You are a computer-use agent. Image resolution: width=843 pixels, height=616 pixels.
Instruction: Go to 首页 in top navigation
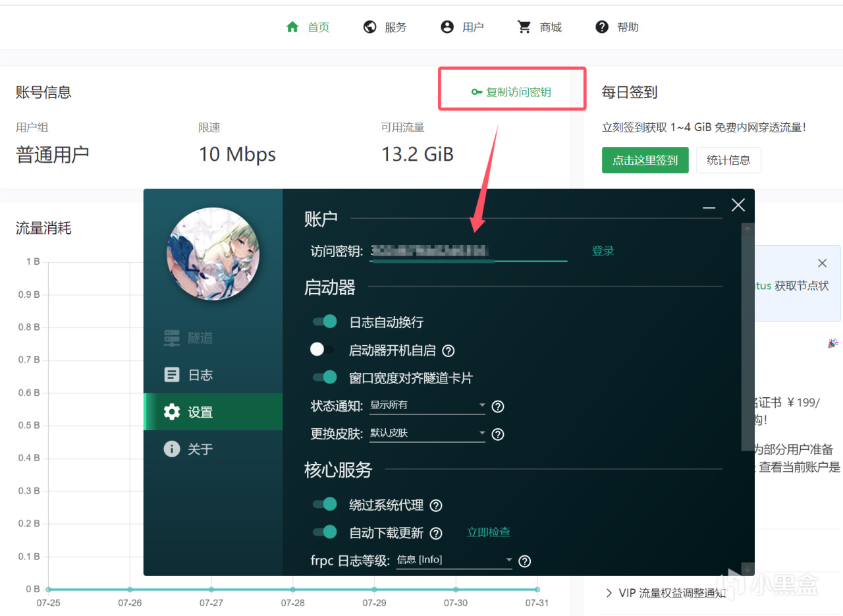click(308, 27)
